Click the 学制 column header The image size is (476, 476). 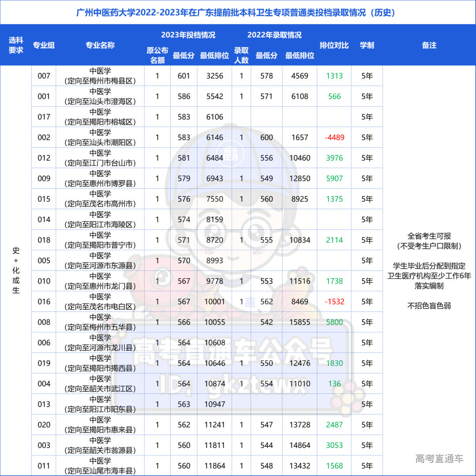coord(367,45)
